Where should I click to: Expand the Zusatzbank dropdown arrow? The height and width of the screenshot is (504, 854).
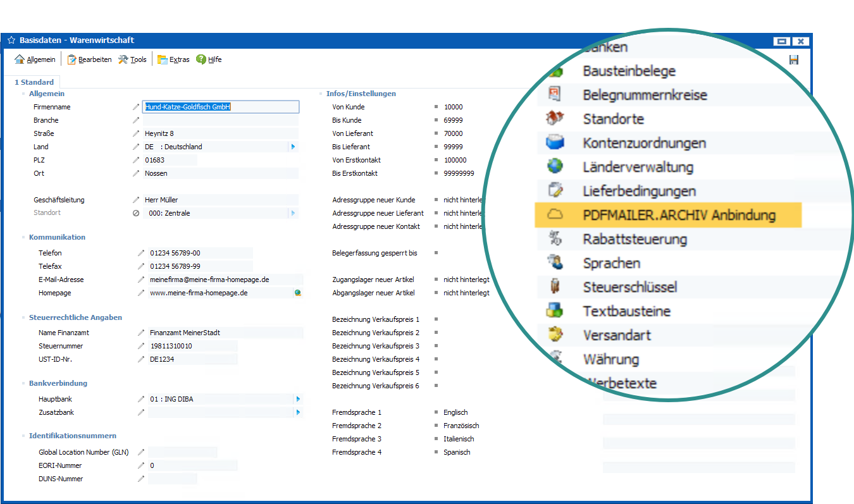point(297,412)
